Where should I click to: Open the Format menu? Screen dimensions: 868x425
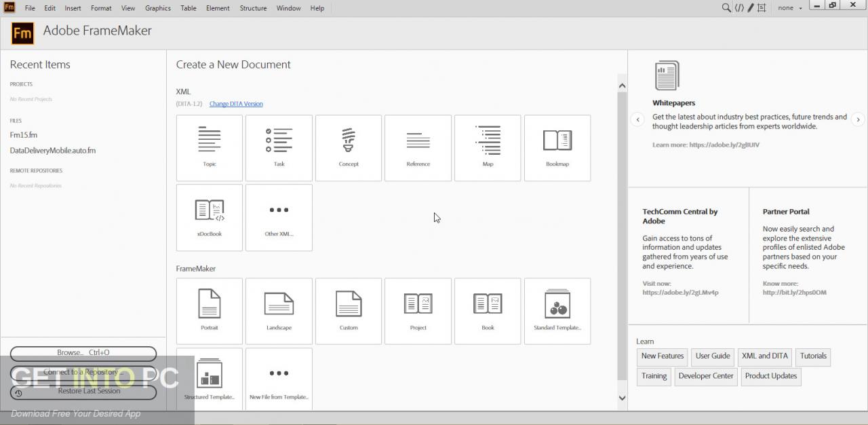(101, 8)
